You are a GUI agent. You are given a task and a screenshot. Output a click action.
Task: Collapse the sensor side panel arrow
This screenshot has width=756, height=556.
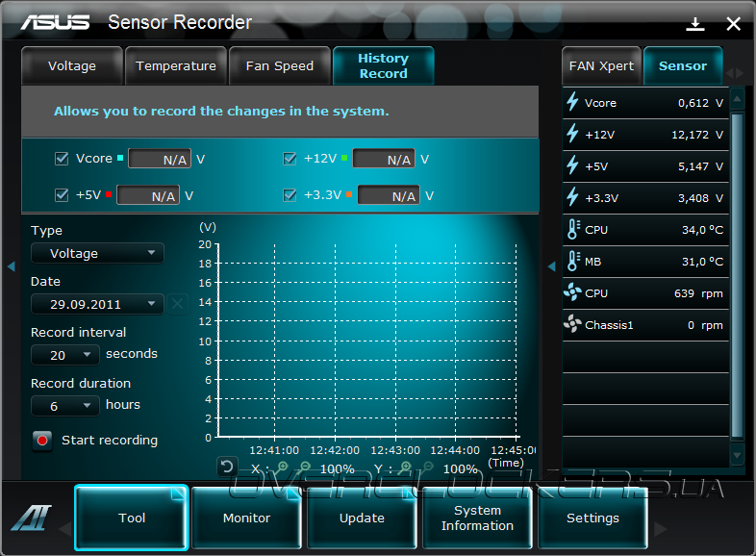pos(552,266)
